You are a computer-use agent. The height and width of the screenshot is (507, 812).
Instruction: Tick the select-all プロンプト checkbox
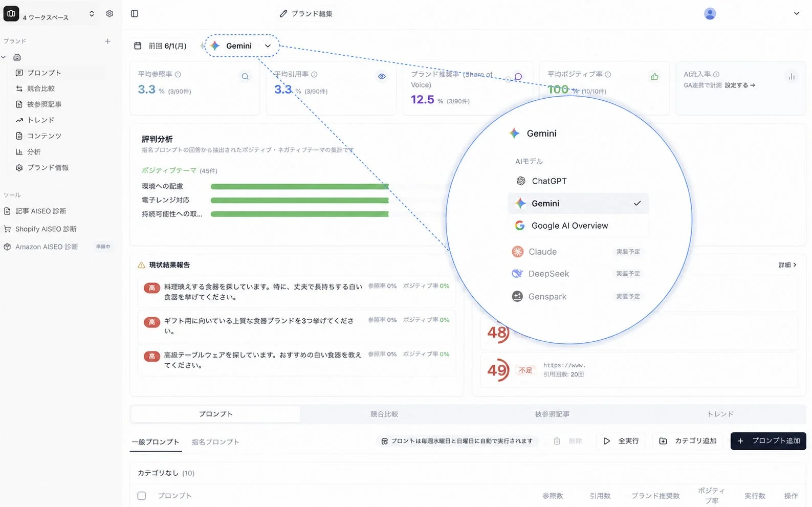click(x=142, y=496)
